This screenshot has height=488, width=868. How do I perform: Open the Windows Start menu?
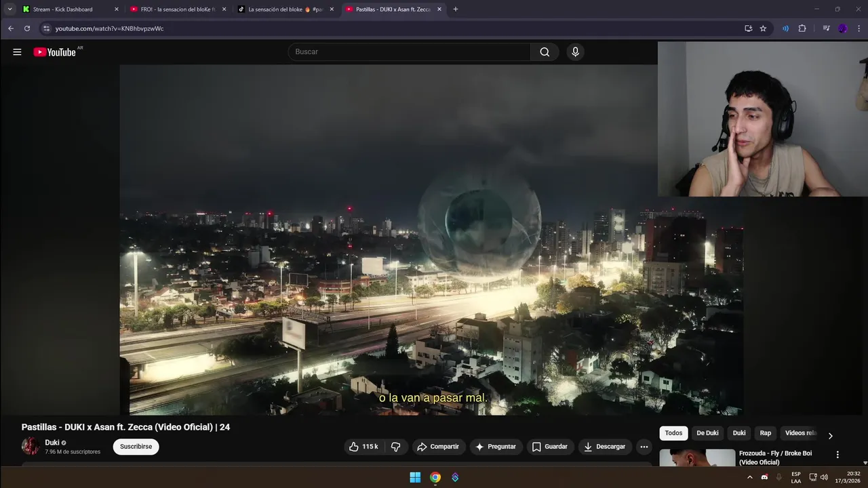coord(415,477)
